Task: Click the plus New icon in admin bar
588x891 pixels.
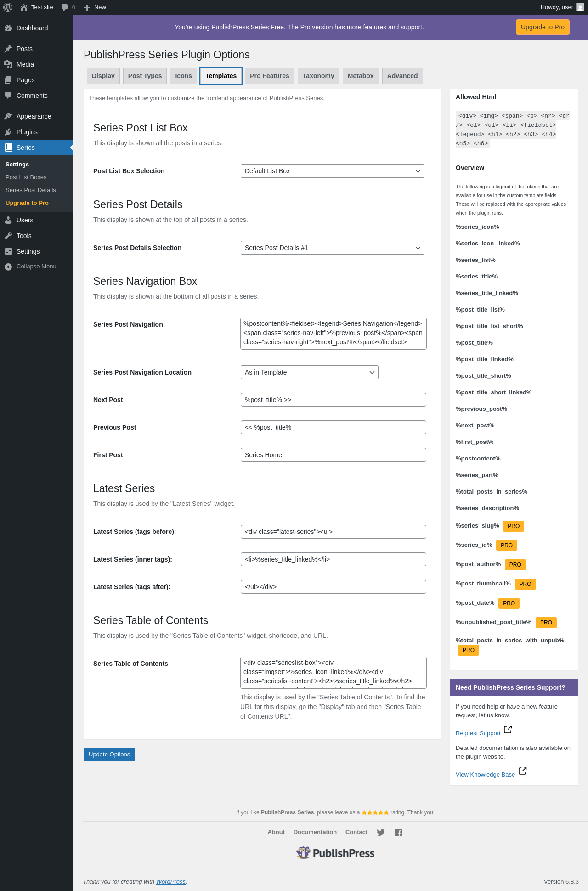Action: 87,7
